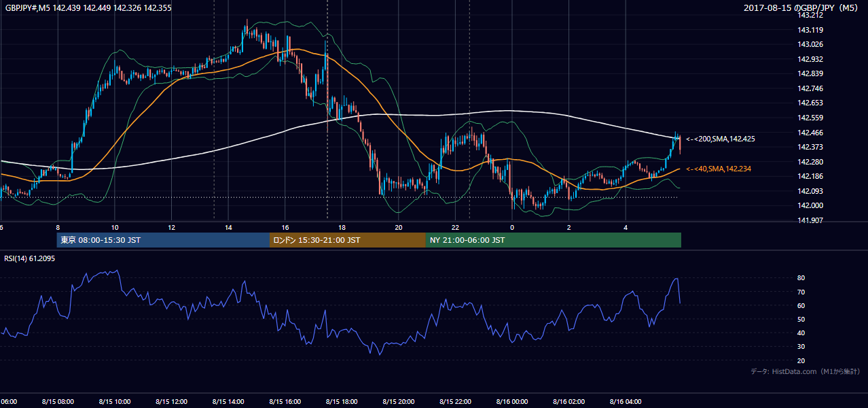Click the 200 SMA 142.425 label
This screenshot has height=408, width=868.
[721, 139]
